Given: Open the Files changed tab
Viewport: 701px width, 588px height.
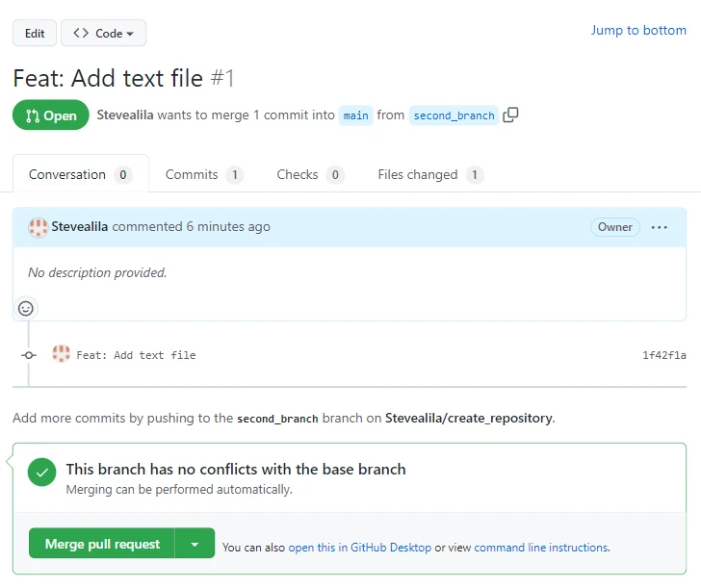Looking at the screenshot, I should pyautogui.click(x=429, y=174).
